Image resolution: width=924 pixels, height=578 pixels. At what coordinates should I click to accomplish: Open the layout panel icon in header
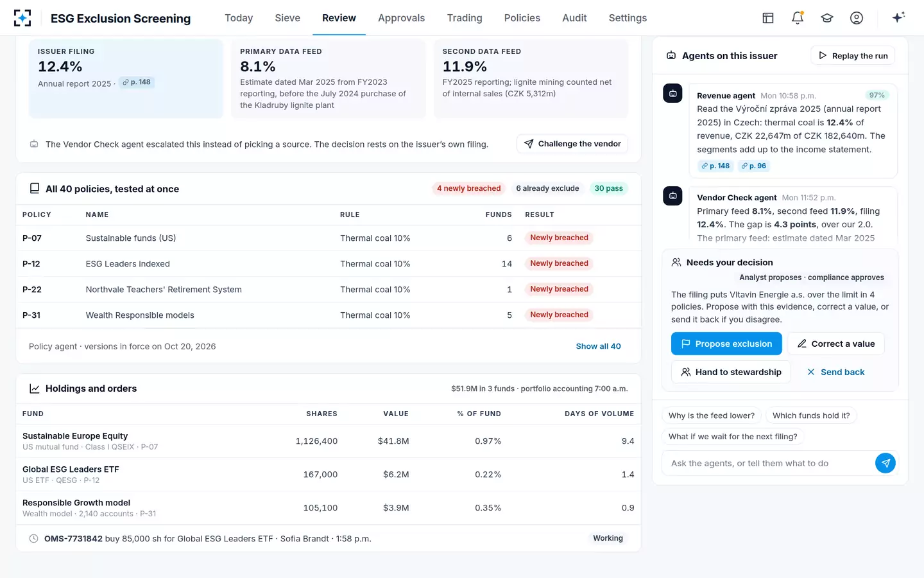point(768,18)
